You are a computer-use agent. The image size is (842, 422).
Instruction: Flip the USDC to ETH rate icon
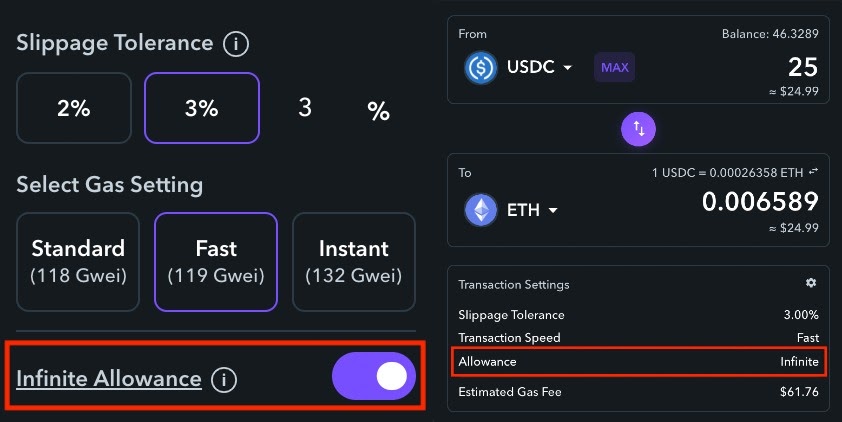(x=814, y=171)
